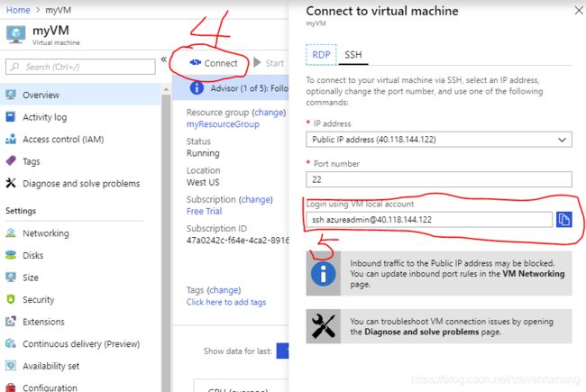Viewport: 586px width, 392px height.
Task: Click the tools icon beside troubleshoot notice
Action: click(324, 326)
